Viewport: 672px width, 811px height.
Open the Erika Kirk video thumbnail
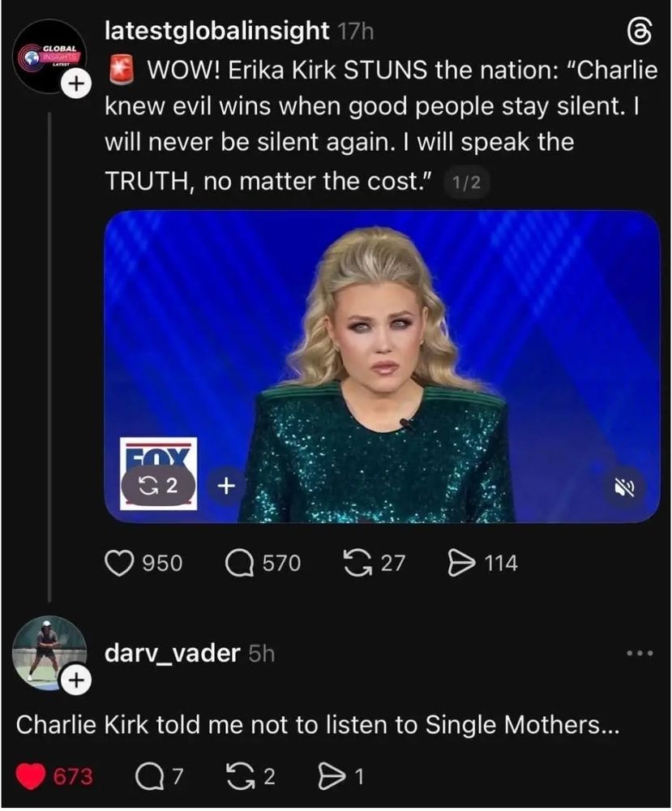(x=382, y=367)
